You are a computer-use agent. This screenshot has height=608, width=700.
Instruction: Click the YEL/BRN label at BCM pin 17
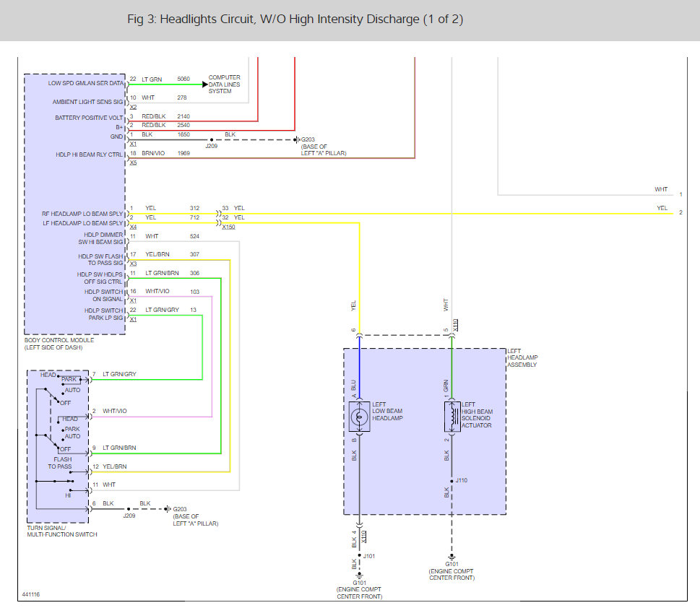(x=157, y=254)
